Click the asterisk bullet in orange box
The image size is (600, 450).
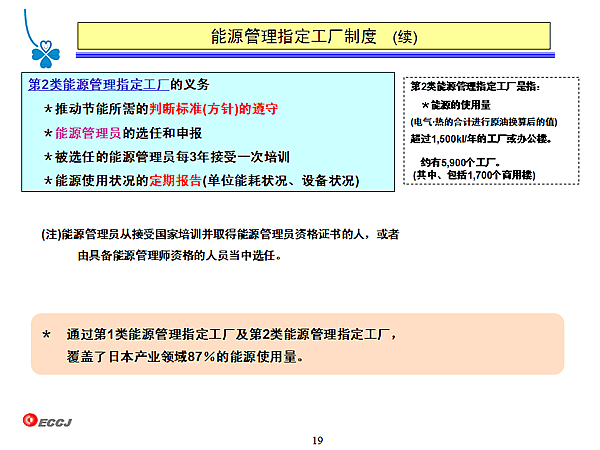pyautogui.click(x=46, y=335)
